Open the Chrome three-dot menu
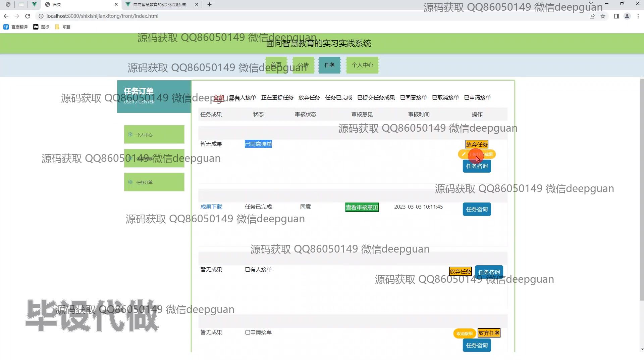Screen dimensions: 644x360 point(638,16)
